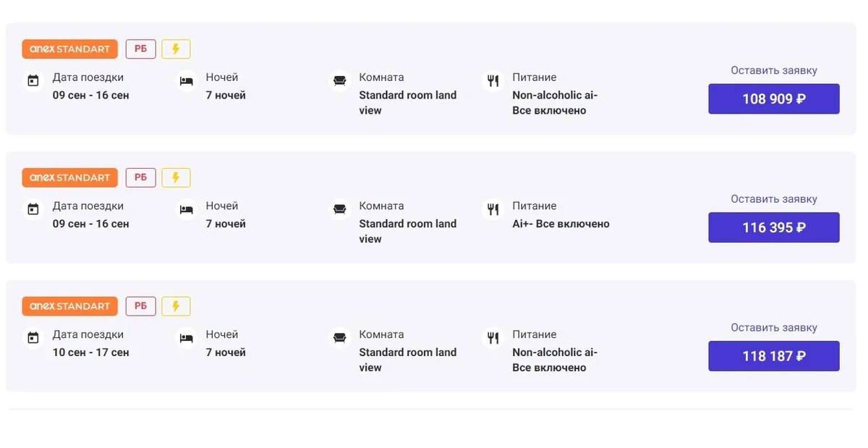Click Anex Standart logo in the 118 187 ₽ offer
Screen dimensions: 868x448
[69, 306]
